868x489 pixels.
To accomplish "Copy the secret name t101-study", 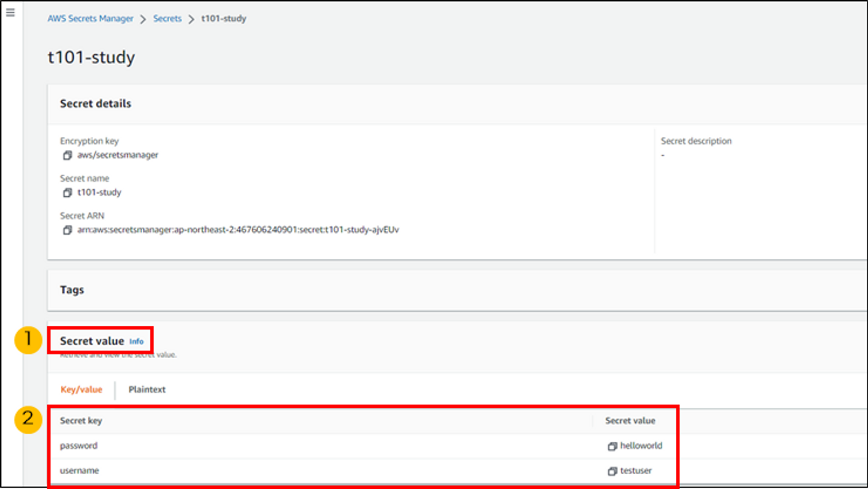I will pos(67,193).
